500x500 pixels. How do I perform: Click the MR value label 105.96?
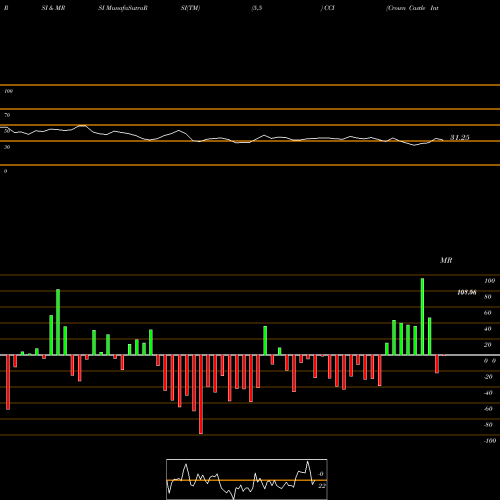tap(467, 292)
